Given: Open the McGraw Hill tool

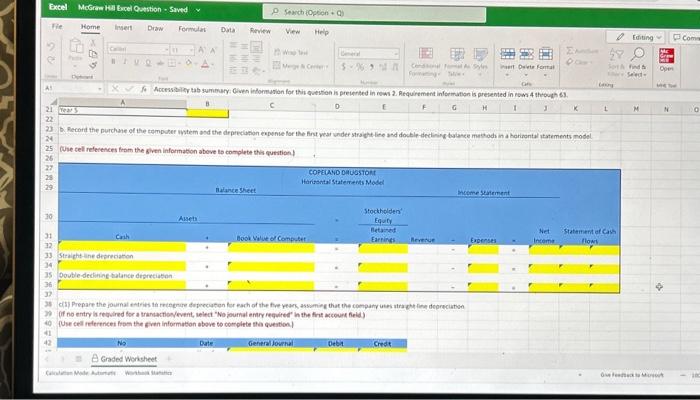Looking at the screenshot, I should (666, 60).
